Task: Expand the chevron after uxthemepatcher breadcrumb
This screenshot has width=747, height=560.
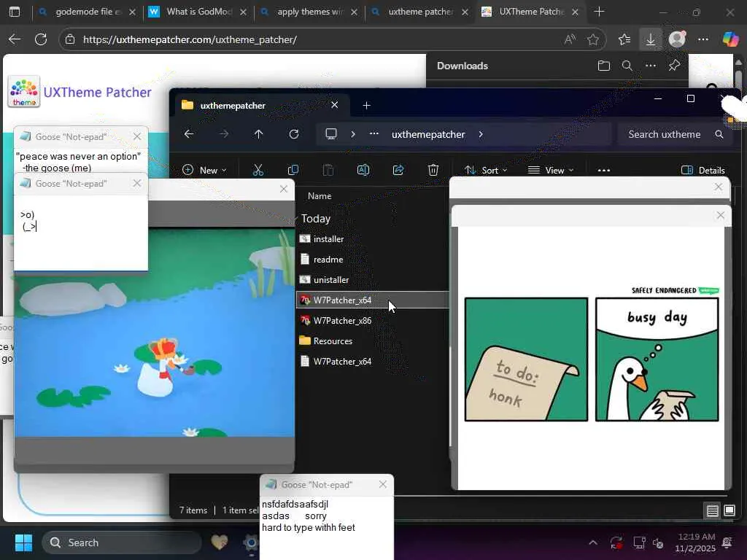Action: click(x=481, y=134)
